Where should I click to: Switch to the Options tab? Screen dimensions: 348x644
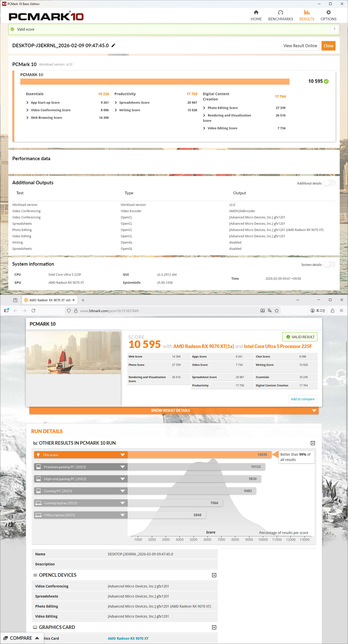pos(328,16)
